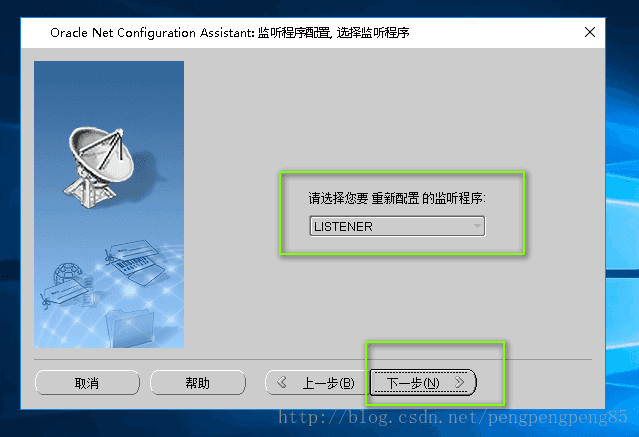The height and width of the screenshot is (437, 639).
Task: Close the Oracle Net Configuration Assistant dialog
Action: [590, 32]
